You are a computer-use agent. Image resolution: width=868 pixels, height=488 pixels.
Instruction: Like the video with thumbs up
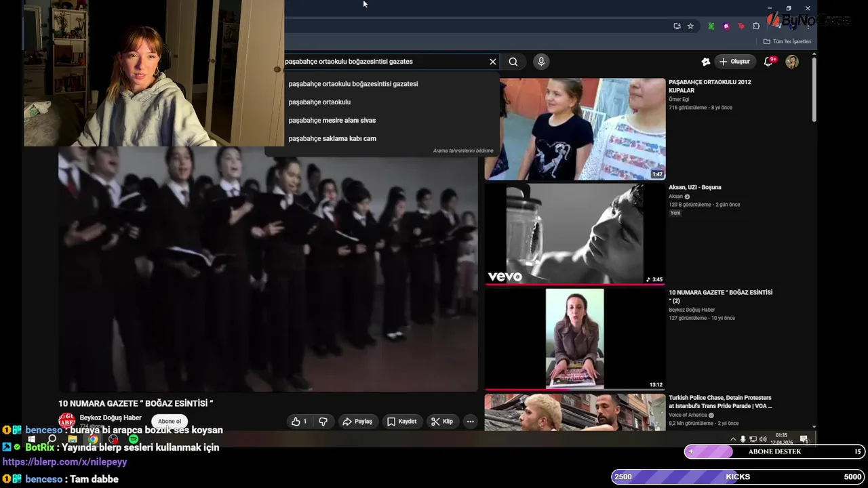[299, 422]
